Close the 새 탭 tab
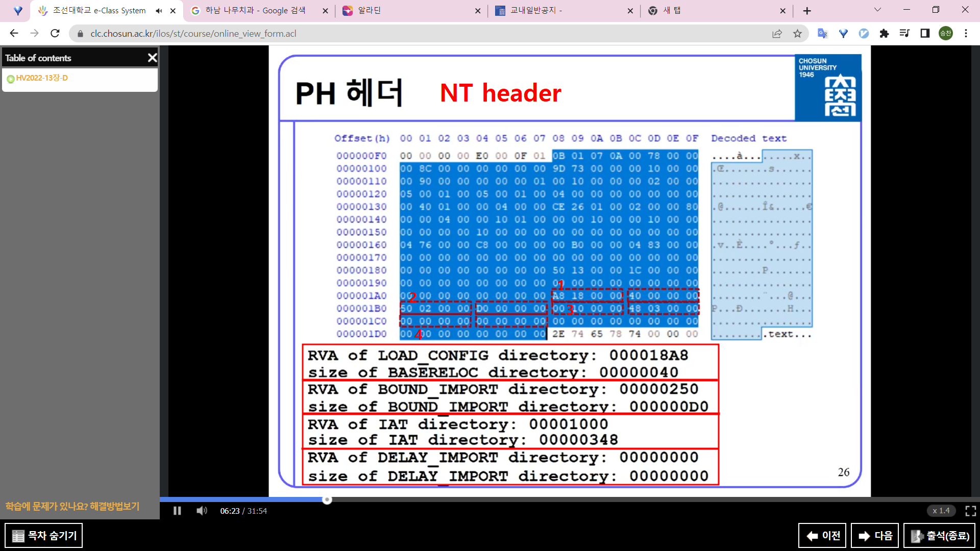980x551 pixels. click(783, 11)
